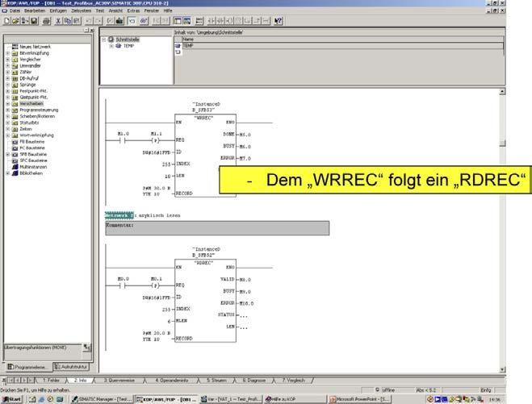The width and height of the screenshot is (532, 404).
Task: Toggle the details view toolbar icon
Action: tap(186, 21)
